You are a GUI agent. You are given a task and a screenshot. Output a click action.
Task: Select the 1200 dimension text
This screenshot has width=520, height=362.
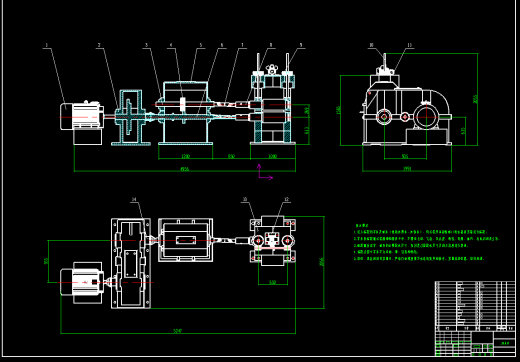coord(185,156)
